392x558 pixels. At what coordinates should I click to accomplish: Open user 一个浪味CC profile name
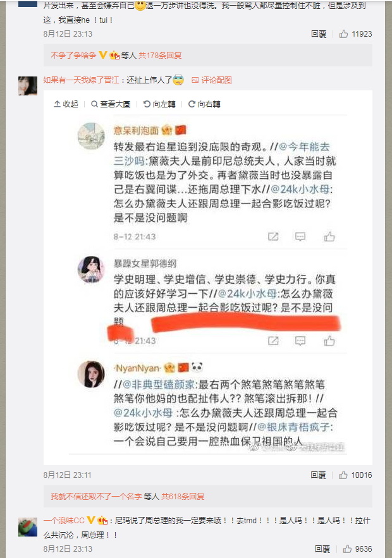point(64,520)
